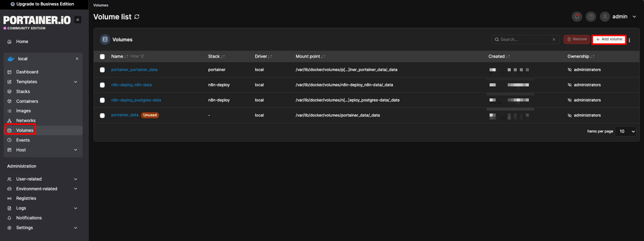Open the admin account dropdown arrow
Screen dimensions: 644x241
tap(634, 17)
